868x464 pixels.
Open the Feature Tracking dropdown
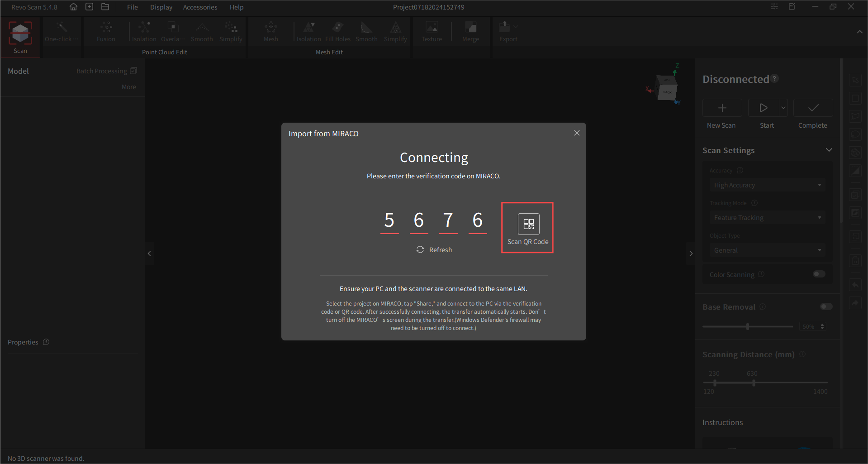pyautogui.click(x=767, y=217)
